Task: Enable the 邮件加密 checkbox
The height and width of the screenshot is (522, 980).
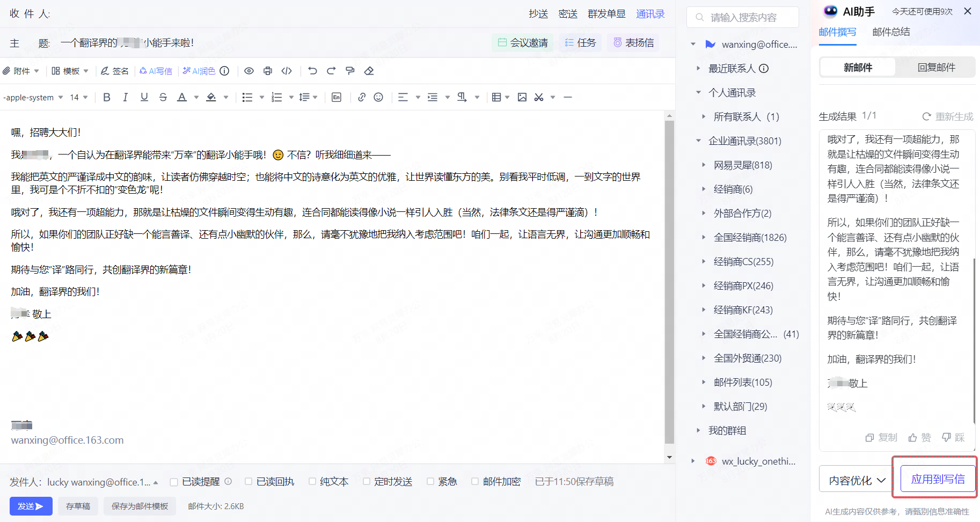Action: click(475, 482)
